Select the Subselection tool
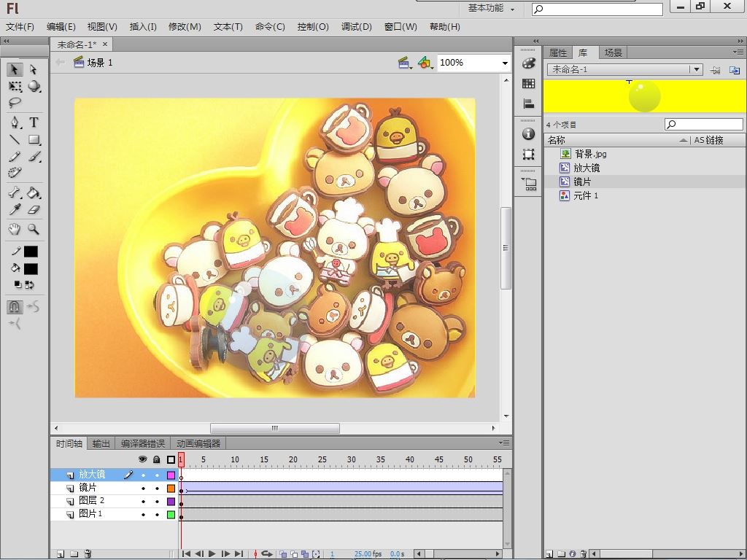Image resolution: width=747 pixels, height=560 pixels. click(x=34, y=69)
